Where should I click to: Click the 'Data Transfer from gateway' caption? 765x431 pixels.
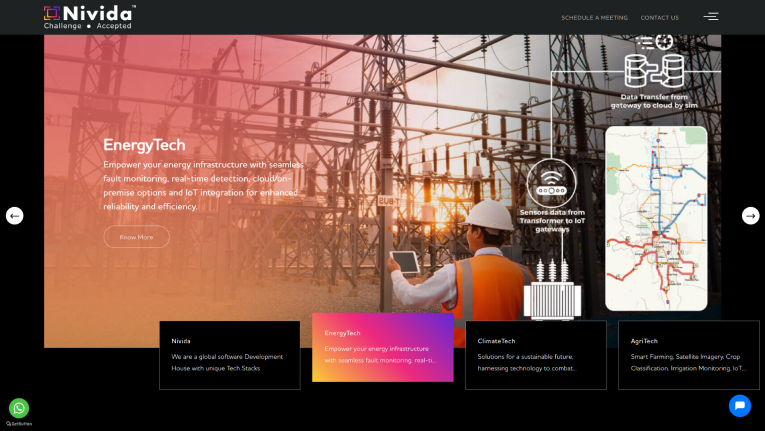click(655, 100)
